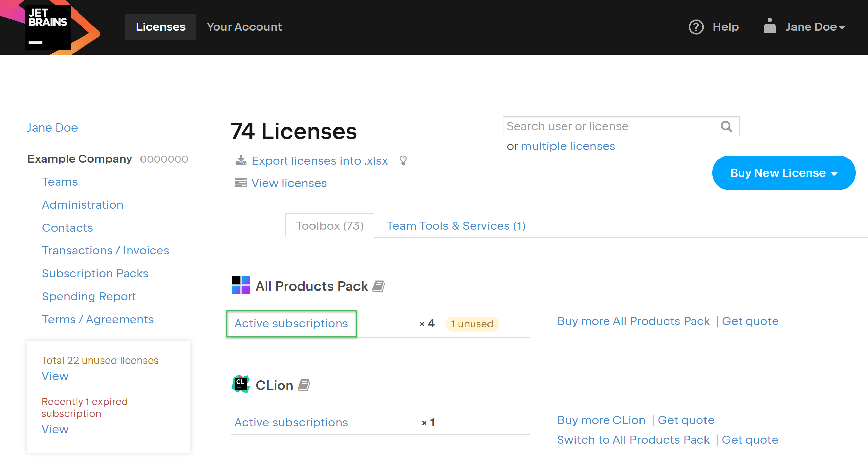Open Your Account in the top navigation

244,27
